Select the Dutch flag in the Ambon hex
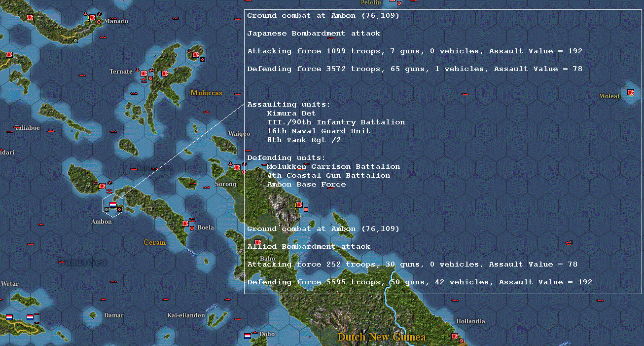This screenshot has height=346, width=644. click(x=113, y=204)
